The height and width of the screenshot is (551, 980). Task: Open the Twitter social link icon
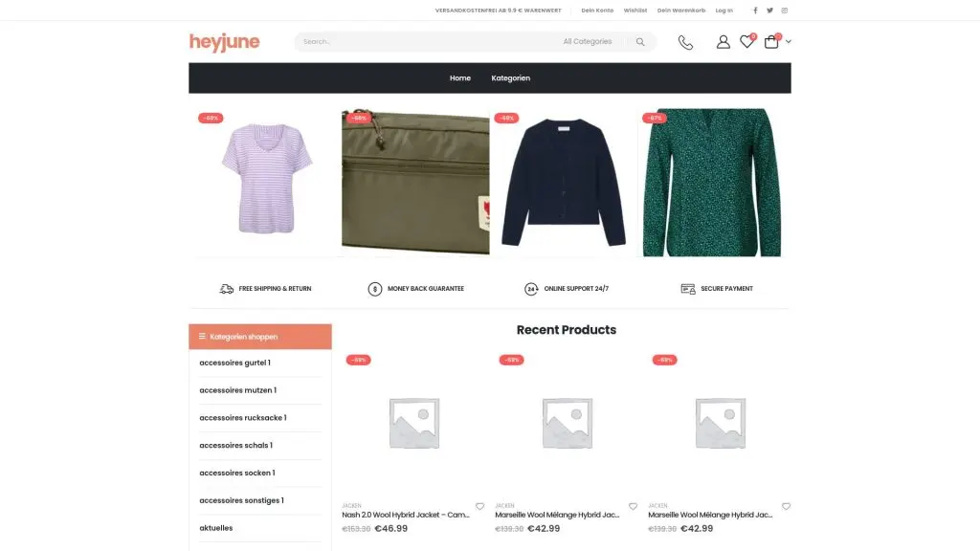pos(769,11)
